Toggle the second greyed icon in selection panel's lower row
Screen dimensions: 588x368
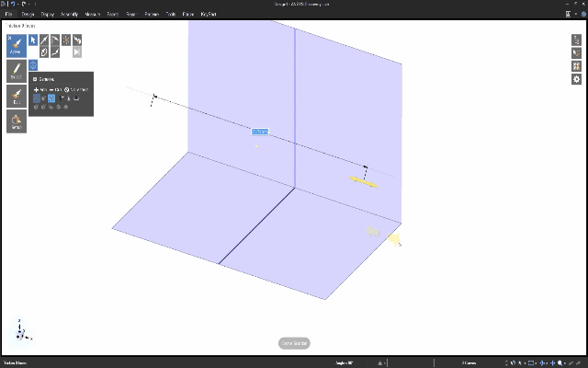click(x=43, y=107)
